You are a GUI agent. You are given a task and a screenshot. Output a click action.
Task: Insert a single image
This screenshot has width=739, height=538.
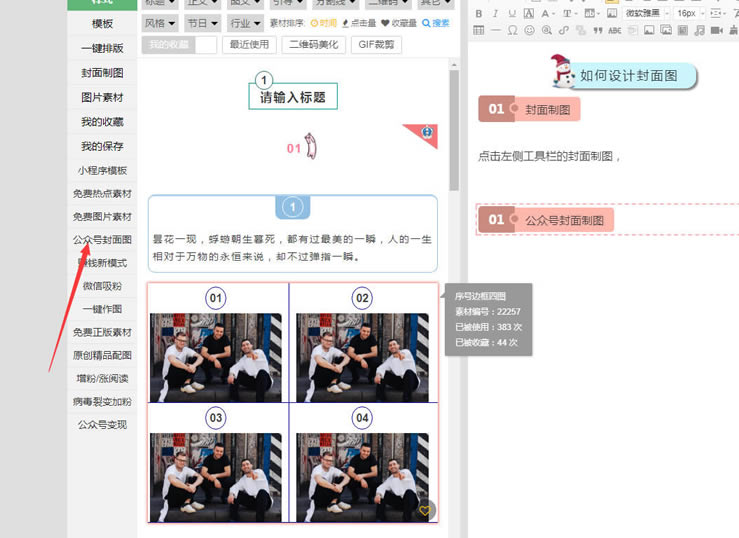tap(649, 31)
